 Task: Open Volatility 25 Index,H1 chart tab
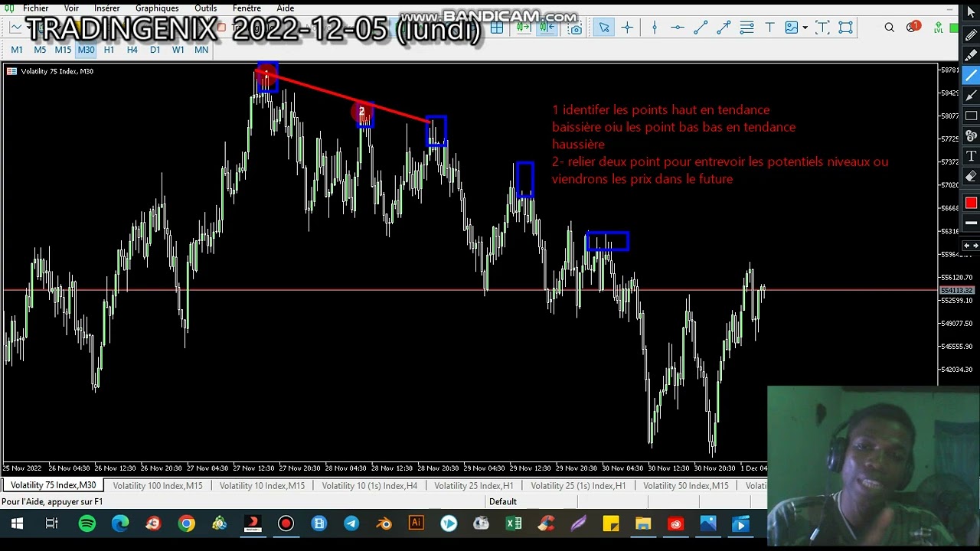coord(474,486)
